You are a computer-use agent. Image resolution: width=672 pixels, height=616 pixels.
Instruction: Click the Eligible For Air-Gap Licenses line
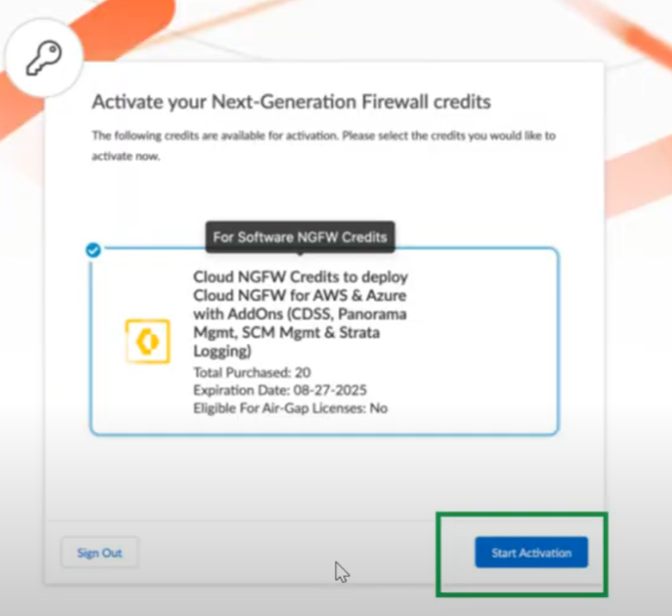coord(290,407)
